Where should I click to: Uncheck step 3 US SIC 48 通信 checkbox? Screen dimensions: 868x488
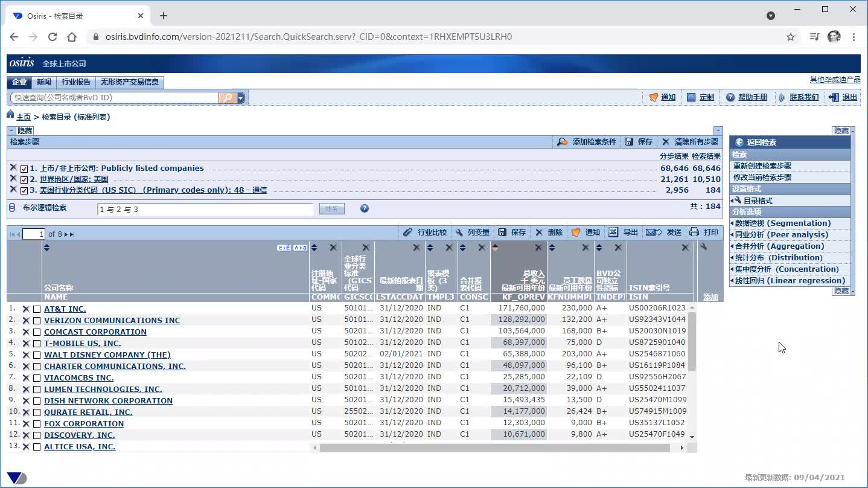(x=24, y=191)
